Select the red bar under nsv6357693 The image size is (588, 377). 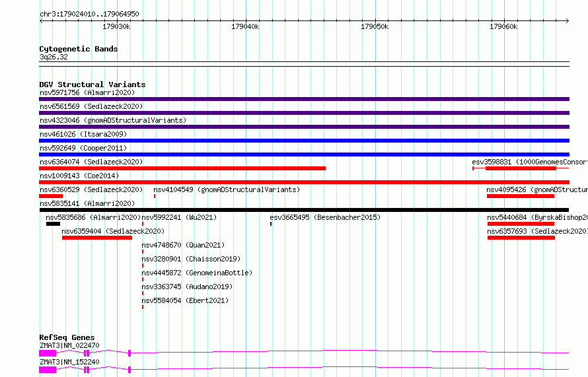(x=521, y=238)
